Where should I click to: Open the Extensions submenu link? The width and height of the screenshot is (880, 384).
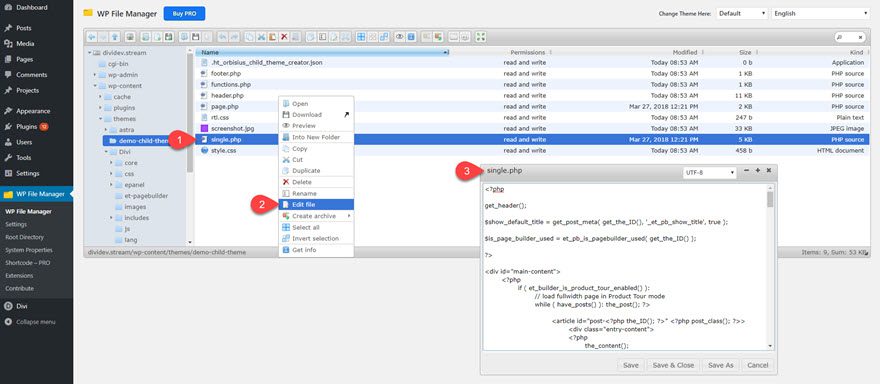[19, 276]
